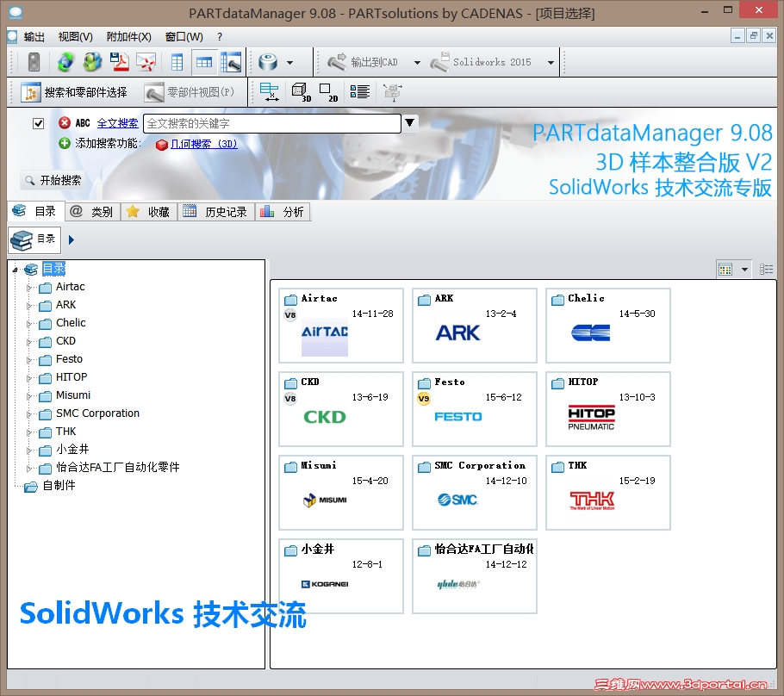This screenshot has height=696, width=784.
Task: Select CKD in the tree
Action: coord(65,341)
